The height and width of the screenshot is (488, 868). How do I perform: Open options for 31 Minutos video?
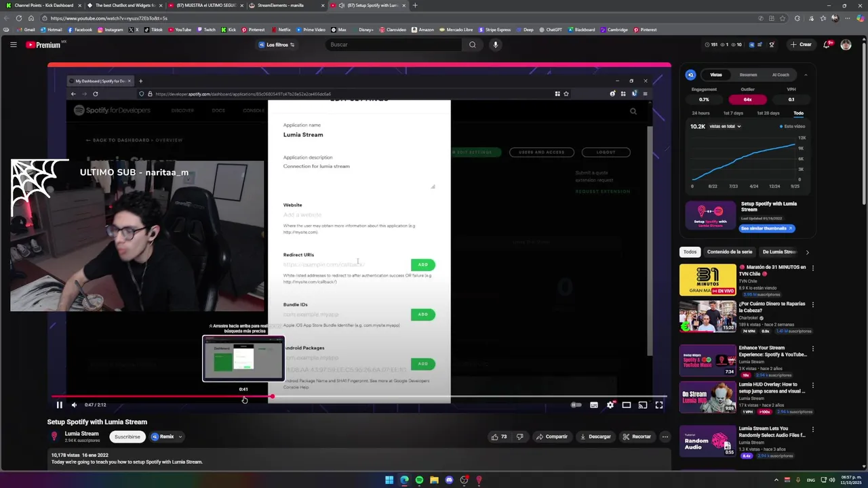pos(812,268)
